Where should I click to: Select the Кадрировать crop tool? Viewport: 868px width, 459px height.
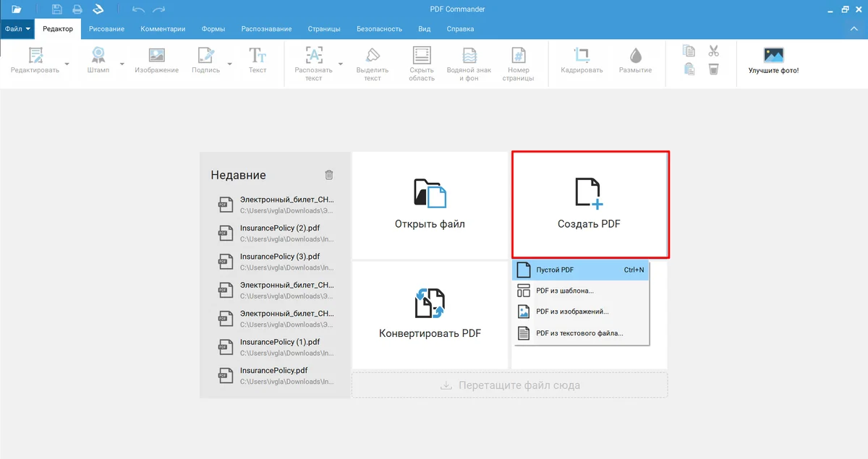click(582, 56)
